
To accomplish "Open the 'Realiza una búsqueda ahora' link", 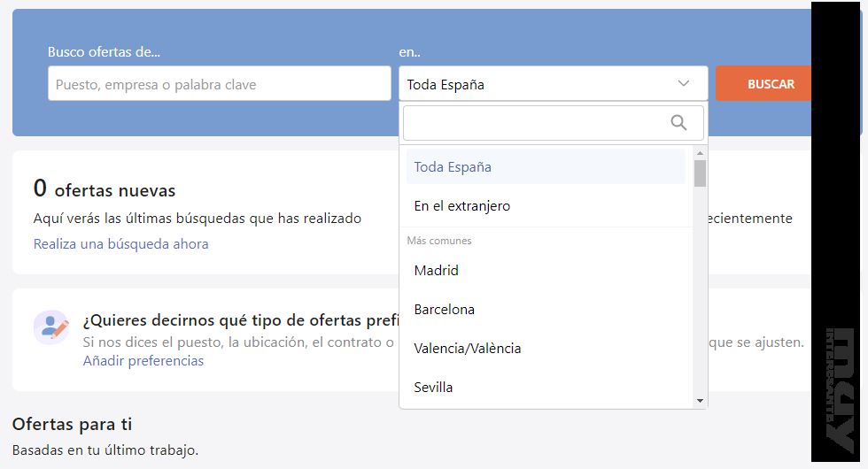I will 121,244.
